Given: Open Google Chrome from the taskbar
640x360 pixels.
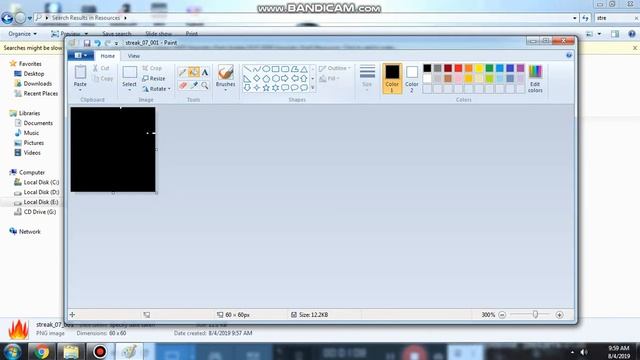Looking at the screenshot, I should [x=41, y=351].
